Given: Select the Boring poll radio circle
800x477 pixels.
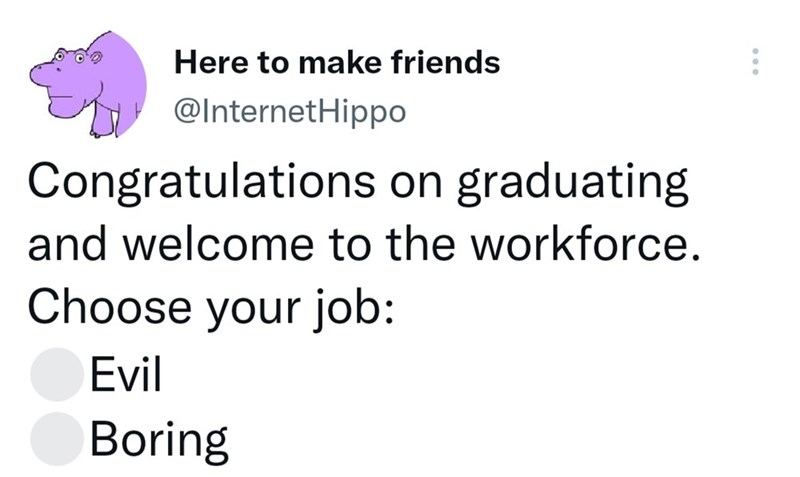Looking at the screenshot, I should coord(55,438).
